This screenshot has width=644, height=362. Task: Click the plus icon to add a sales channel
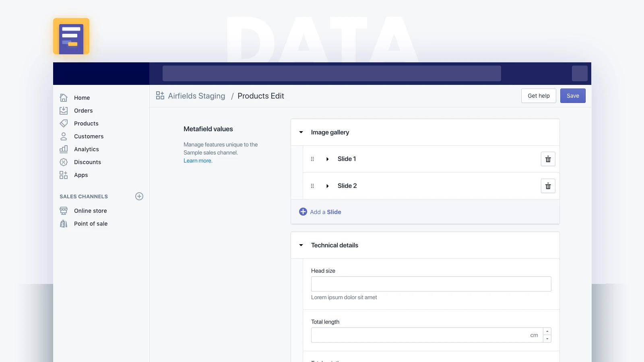[x=139, y=196]
